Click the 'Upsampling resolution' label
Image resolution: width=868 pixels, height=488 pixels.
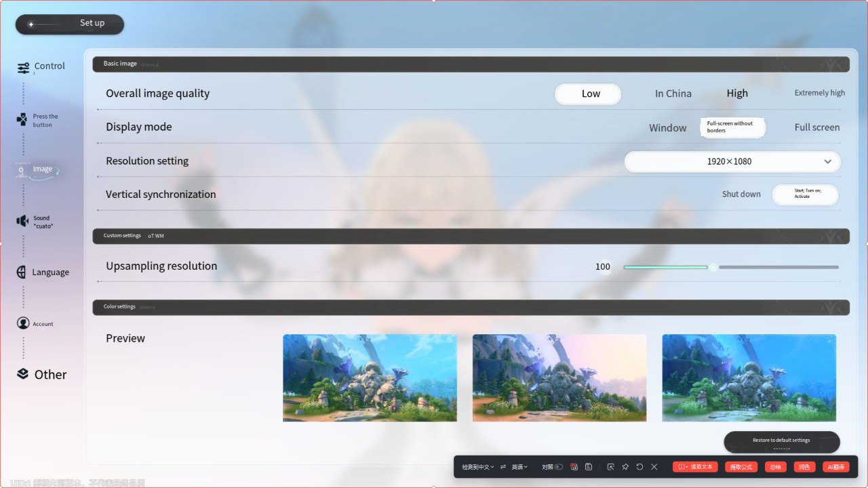click(x=161, y=266)
